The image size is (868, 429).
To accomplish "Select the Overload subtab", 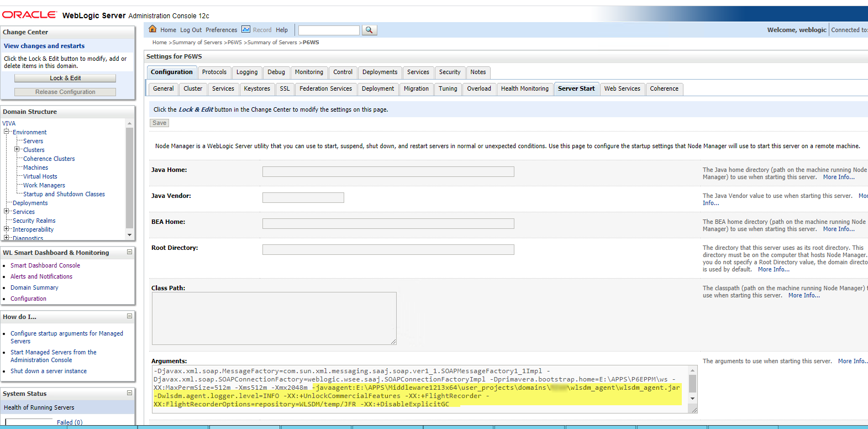I will click(479, 89).
